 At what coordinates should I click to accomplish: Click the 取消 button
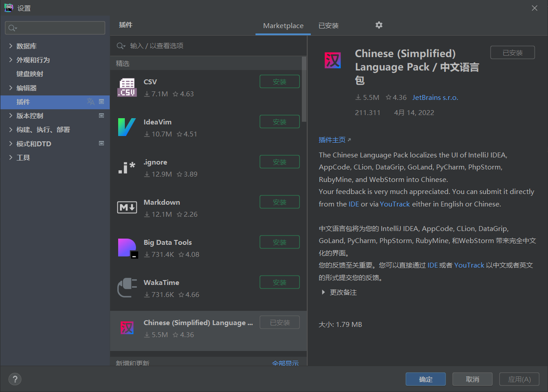(472, 379)
